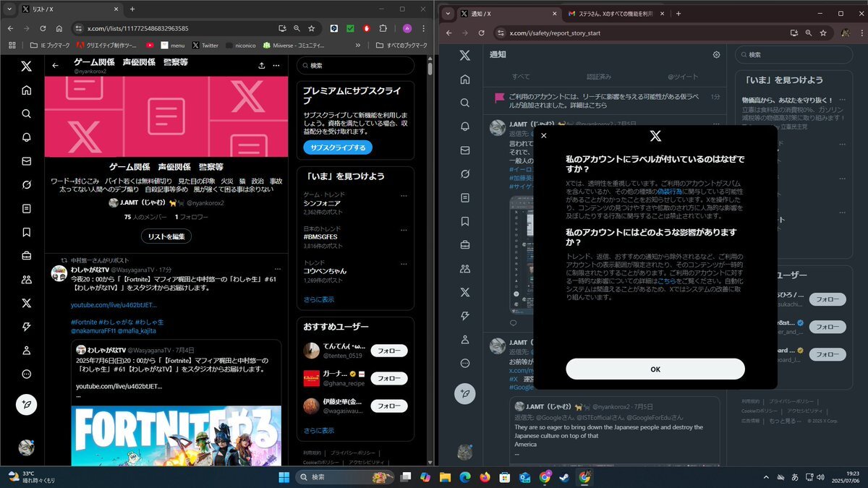Screen dimensions: 868x488
Task: Open more options for the シンフォニア trend
Action: pyautogui.click(x=404, y=195)
